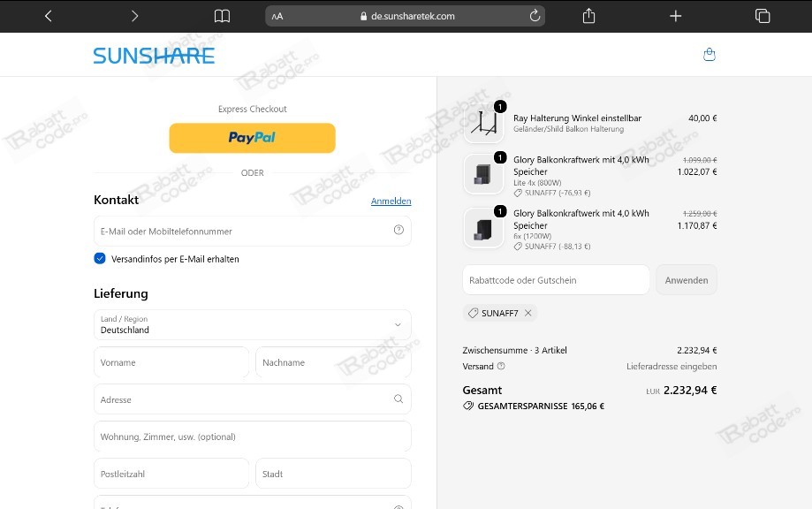Click the Anwenden button

point(687,280)
